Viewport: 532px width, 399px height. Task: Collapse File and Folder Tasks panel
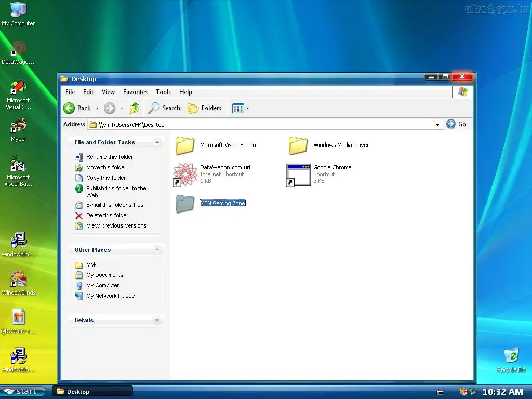157,142
